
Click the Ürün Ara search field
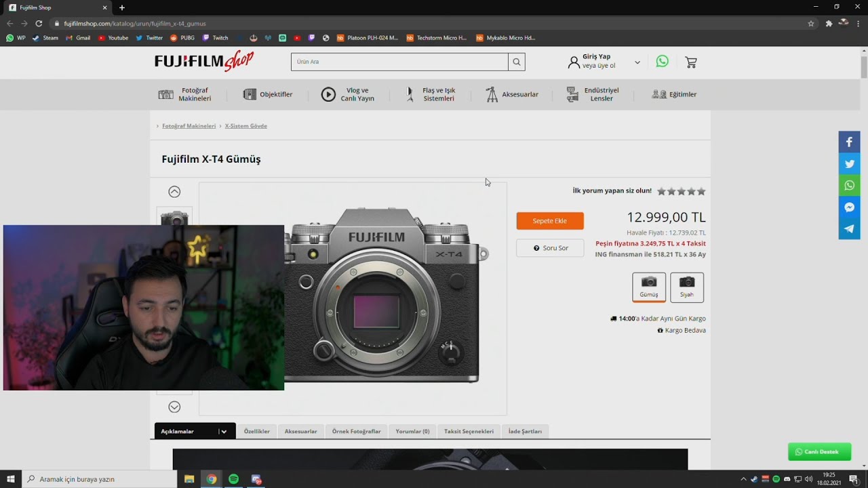(x=399, y=62)
